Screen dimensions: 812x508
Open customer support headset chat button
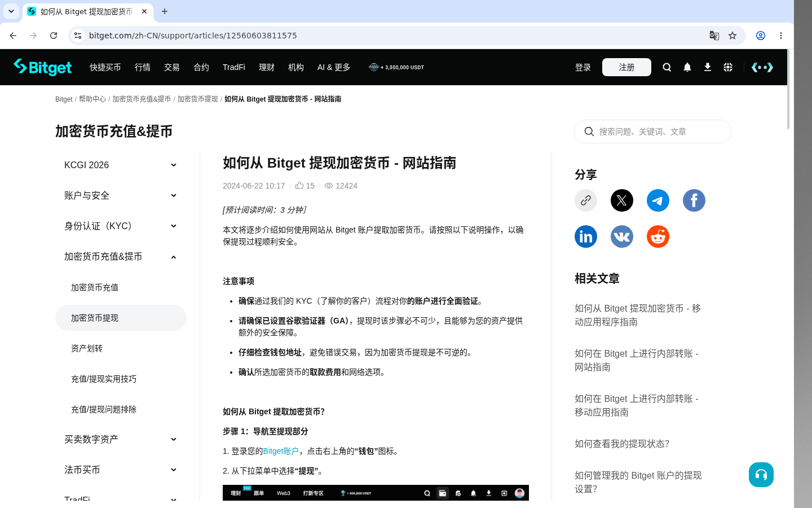click(761, 475)
